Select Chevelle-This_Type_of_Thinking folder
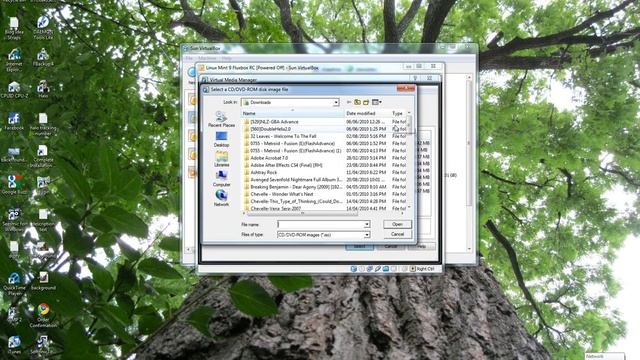Viewport: 640px width, 360px height. [x=296, y=202]
